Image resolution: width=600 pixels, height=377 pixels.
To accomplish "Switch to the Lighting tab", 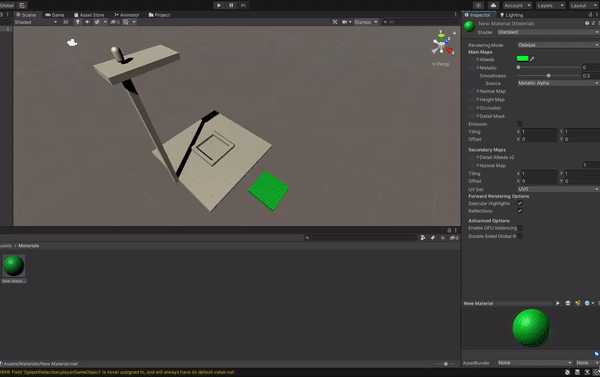I will pos(512,15).
